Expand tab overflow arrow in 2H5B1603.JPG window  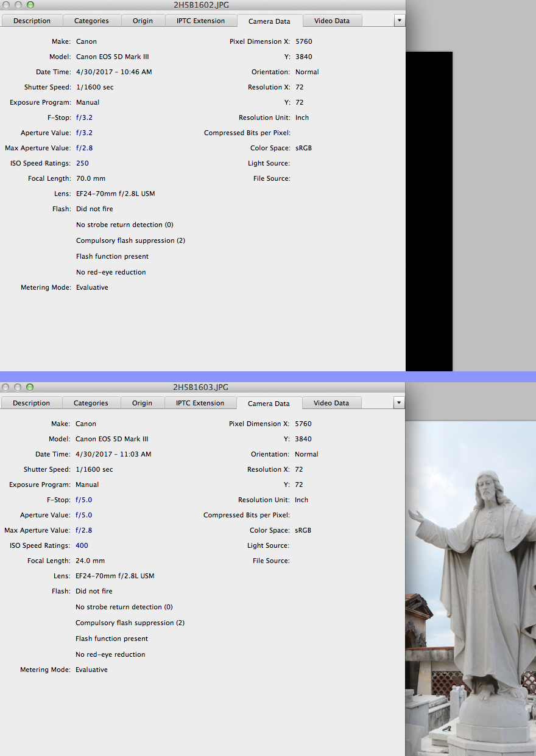pos(399,403)
